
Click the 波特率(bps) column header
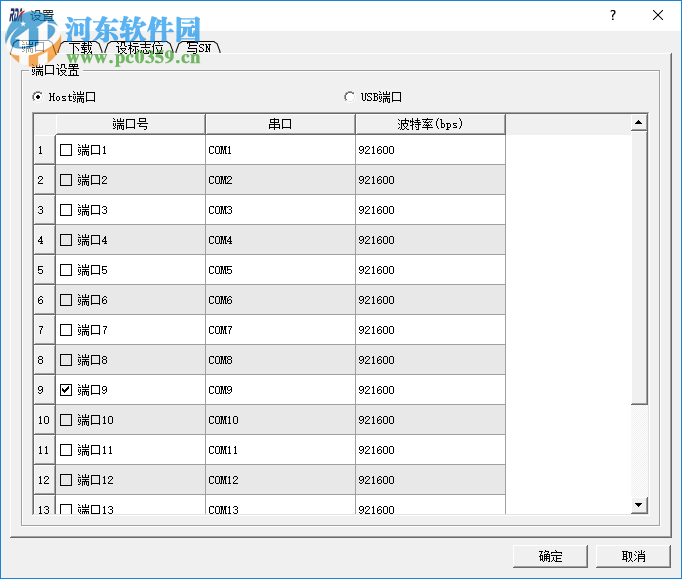430,124
